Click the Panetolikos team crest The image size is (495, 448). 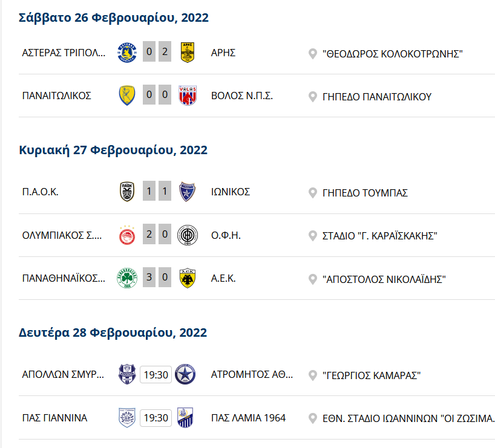127,96
